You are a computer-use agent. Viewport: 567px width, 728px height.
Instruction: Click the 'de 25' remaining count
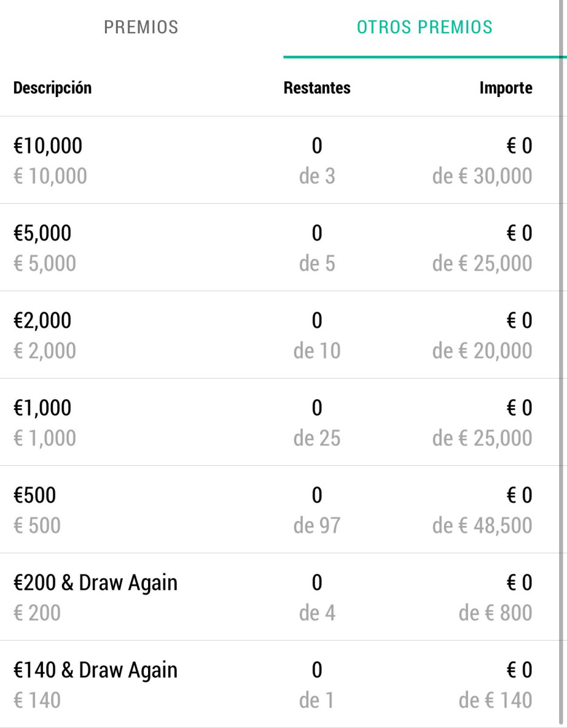317,438
